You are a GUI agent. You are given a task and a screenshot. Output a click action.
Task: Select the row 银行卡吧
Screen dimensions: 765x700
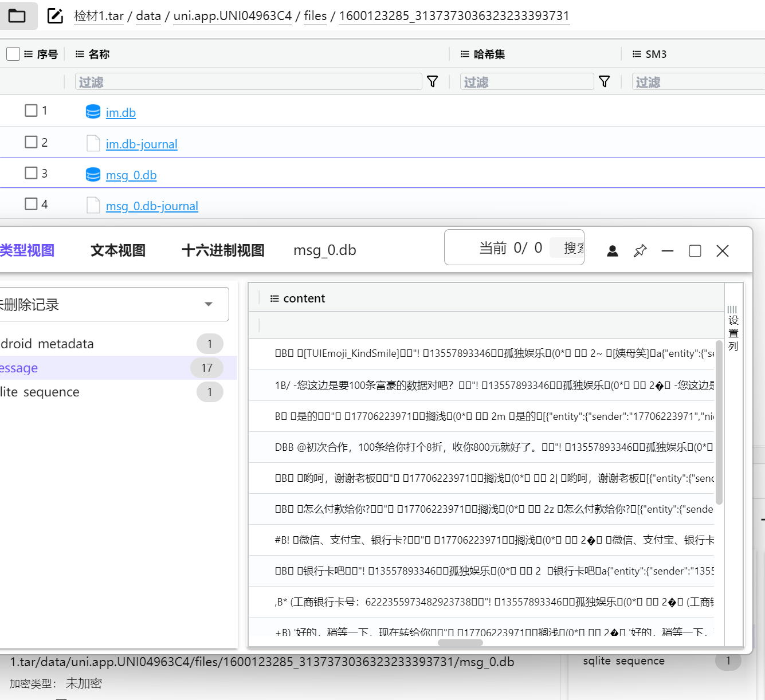(x=481, y=571)
